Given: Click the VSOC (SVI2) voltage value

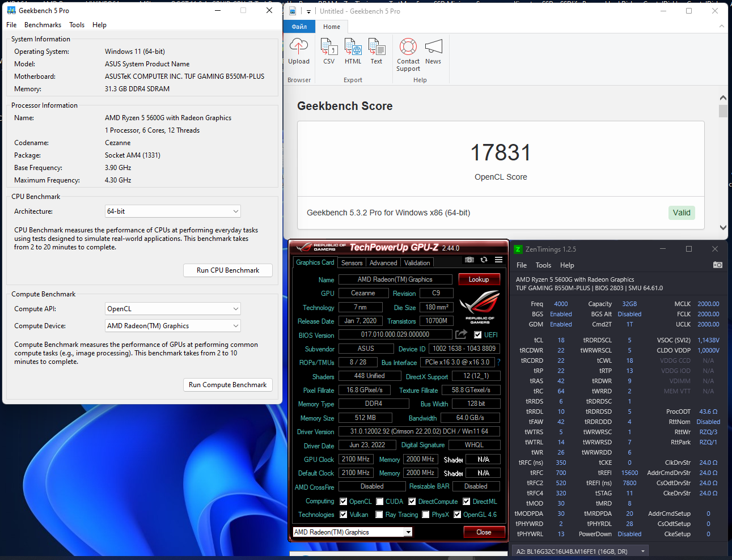Looking at the screenshot, I should (708, 340).
